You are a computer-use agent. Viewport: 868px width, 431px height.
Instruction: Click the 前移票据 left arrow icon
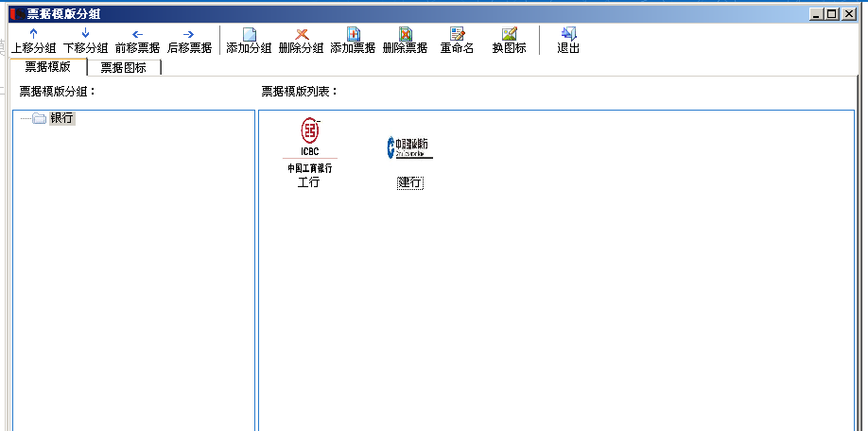137,34
